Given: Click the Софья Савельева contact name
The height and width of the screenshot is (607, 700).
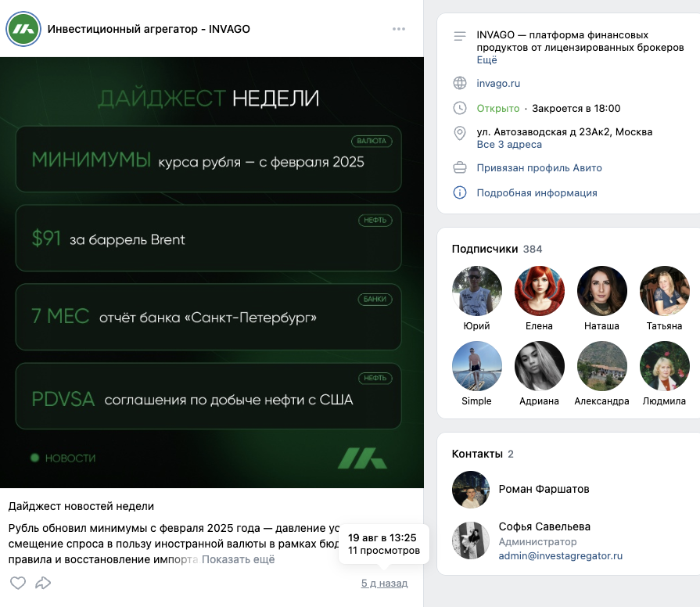Looking at the screenshot, I should point(544,526).
